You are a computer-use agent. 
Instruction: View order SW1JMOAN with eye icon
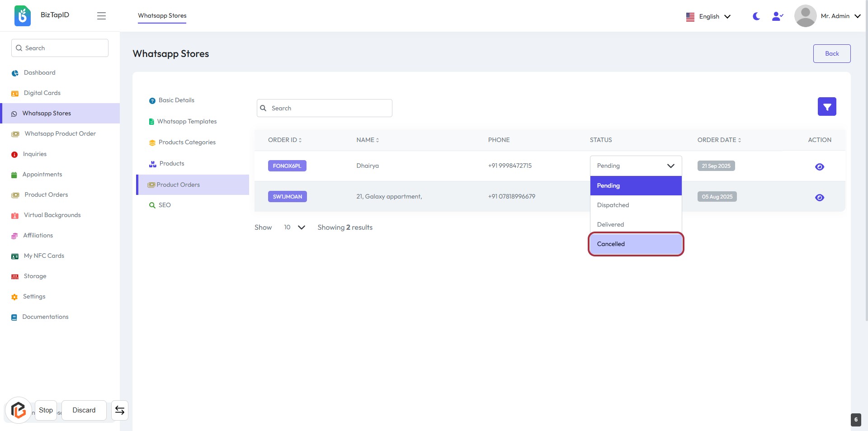pos(819,198)
